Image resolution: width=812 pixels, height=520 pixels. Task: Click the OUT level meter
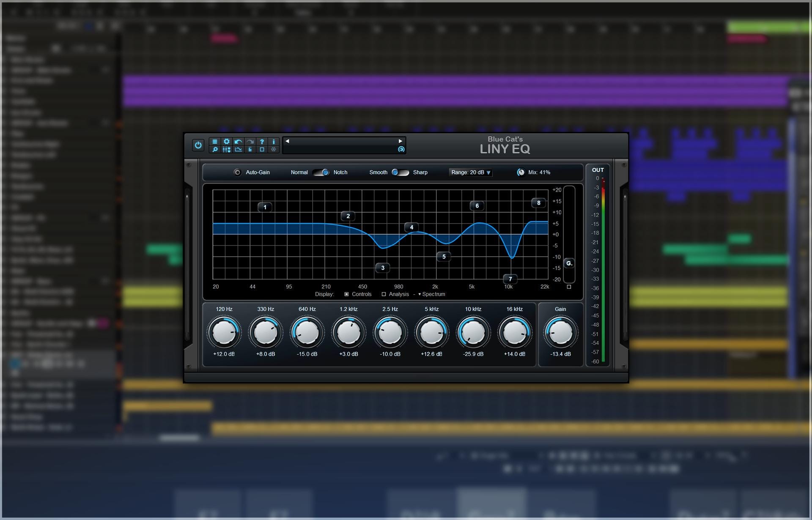pyautogui.click(x=603, y=270)
